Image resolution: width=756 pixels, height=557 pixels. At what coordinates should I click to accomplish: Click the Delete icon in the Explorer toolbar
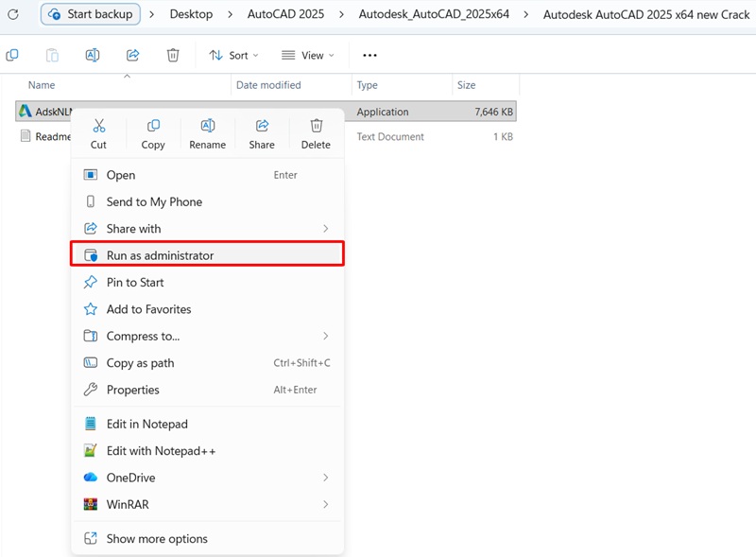tap(173, 55)
